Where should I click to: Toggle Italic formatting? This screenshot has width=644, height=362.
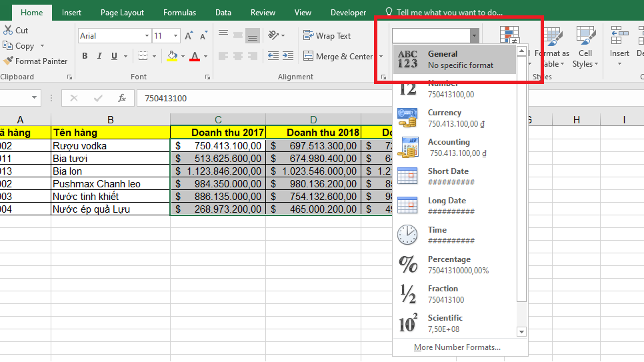[x=99, y=56]
